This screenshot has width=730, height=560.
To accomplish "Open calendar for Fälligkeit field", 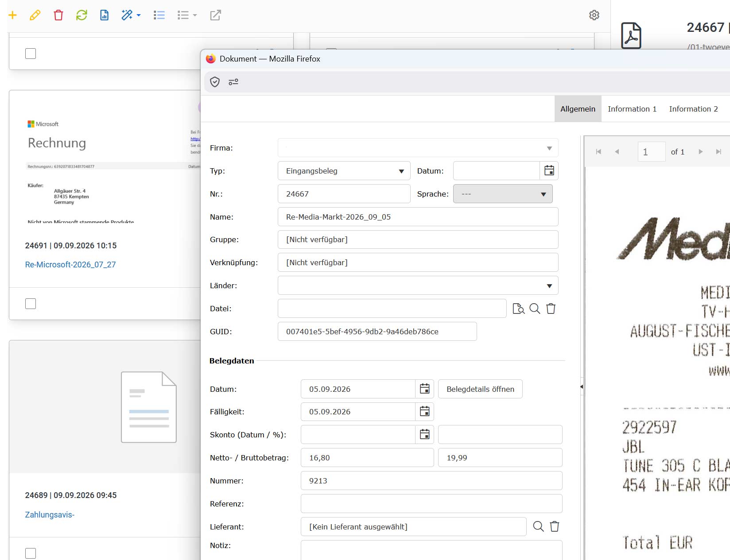I will pyautogui.click(x=424, y=412).
